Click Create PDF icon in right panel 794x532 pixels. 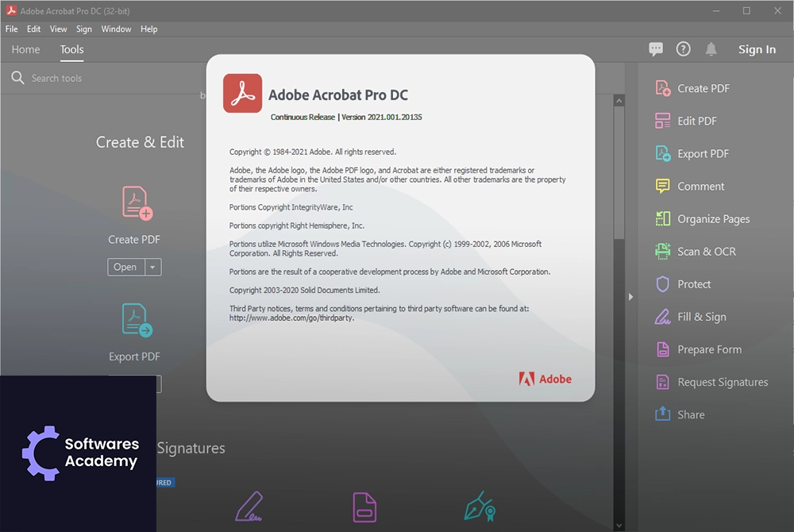coord(663,88)
